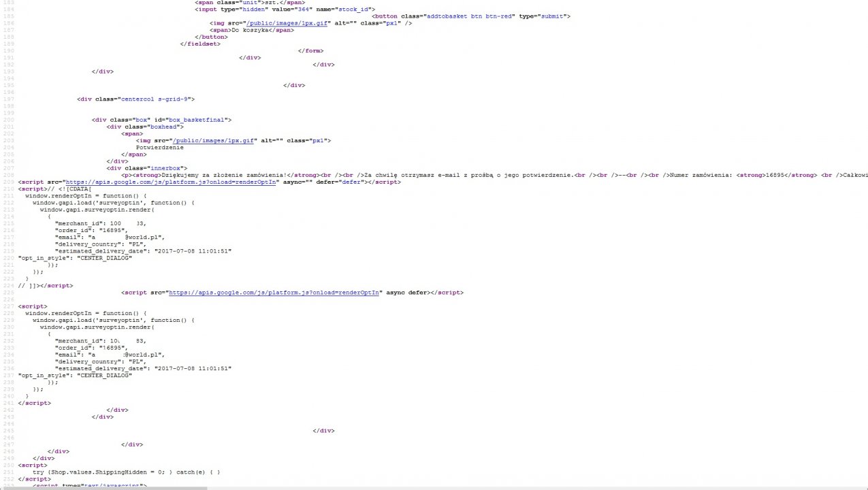Click "email" key on line 217
Screen dimensions: 868x490
click(x=68, y=238)
